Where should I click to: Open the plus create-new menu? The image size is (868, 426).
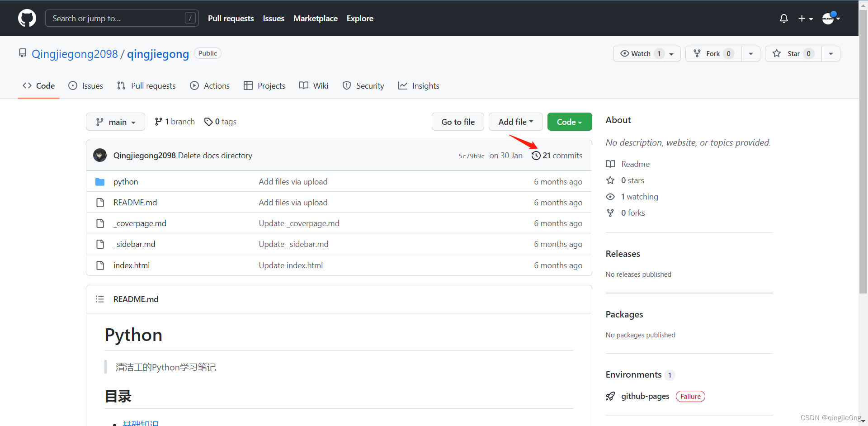click(806, 19)
